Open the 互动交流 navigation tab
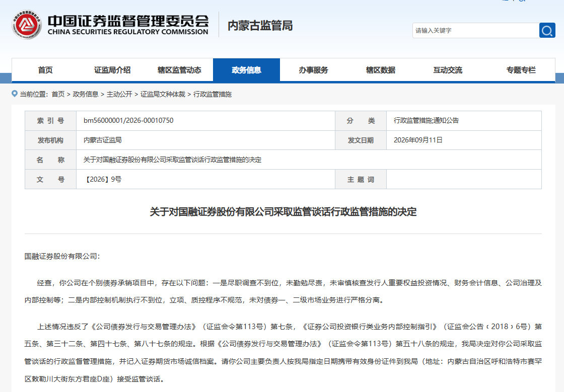564x392 pixels. pos(448,70)
